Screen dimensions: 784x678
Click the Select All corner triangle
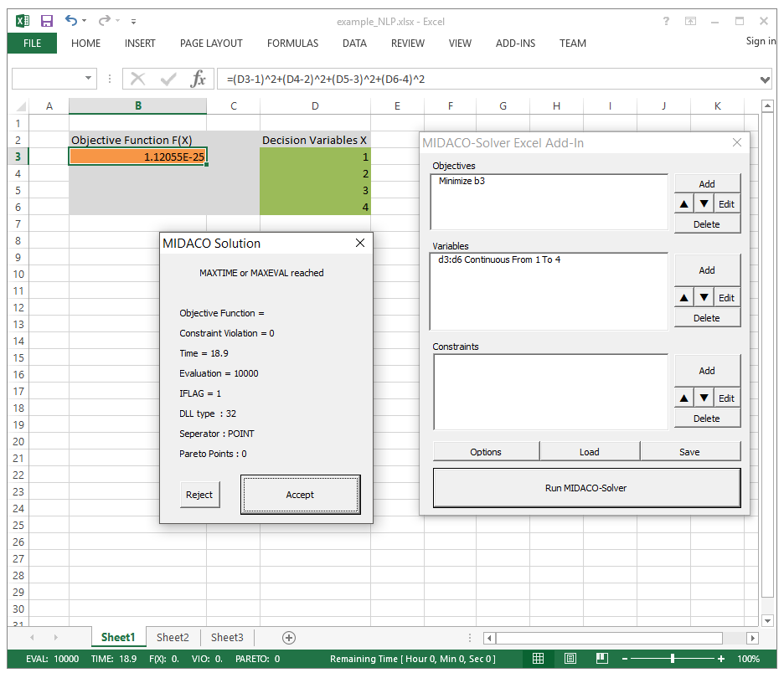[20, 106]
